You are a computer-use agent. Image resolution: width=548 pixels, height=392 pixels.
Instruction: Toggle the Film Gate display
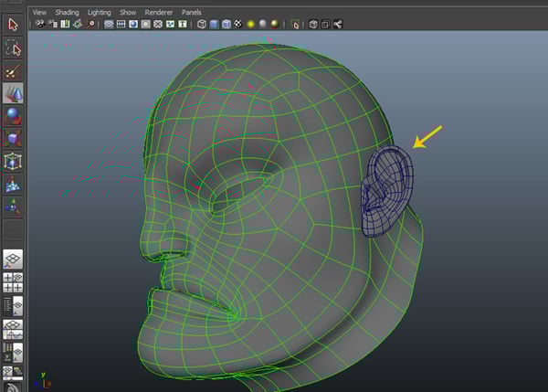(x=121, y=24)
